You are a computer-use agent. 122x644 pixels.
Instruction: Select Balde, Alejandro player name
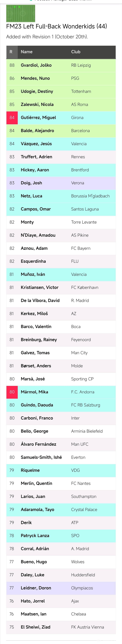pyautogui.click(x=37, y=131)
